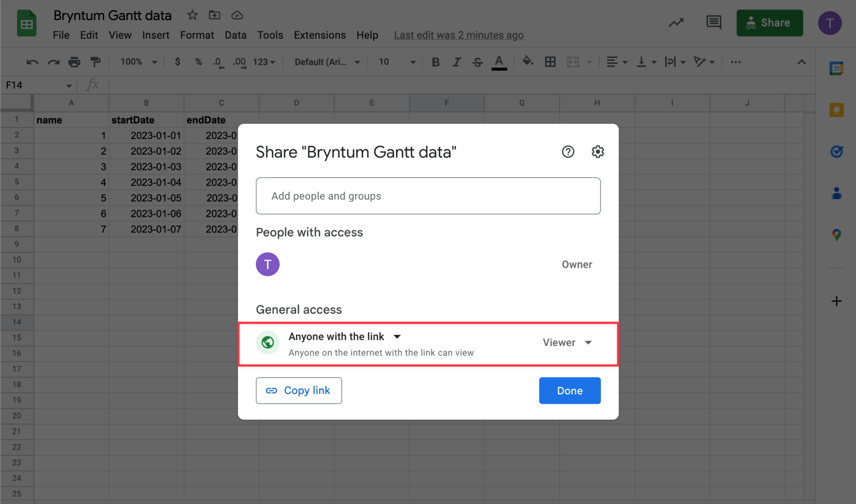Star the Bryntum Gantt data document
The width and height of the screenshot is (856, 504).
(x=192, y=15)
